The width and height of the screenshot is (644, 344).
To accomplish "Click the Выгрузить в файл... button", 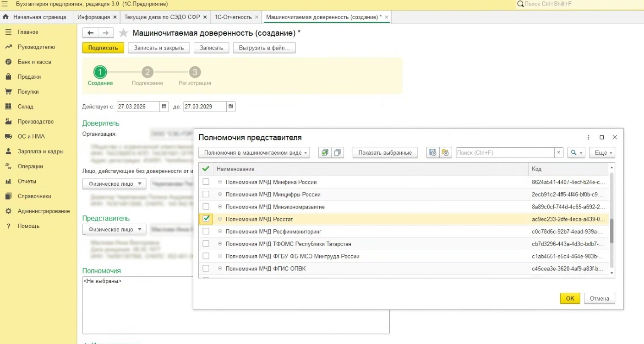I will [x=264, y=48].
